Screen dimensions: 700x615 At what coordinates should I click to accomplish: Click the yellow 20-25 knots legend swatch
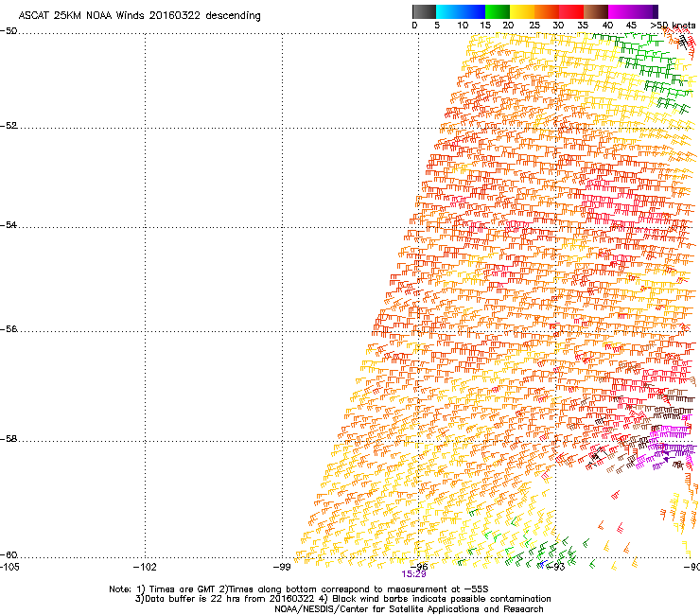(522, 11)
